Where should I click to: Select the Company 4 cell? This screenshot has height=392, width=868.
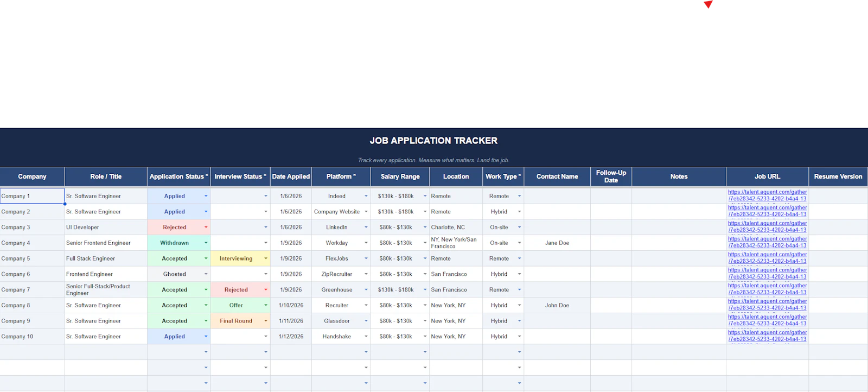click(32, 243)
